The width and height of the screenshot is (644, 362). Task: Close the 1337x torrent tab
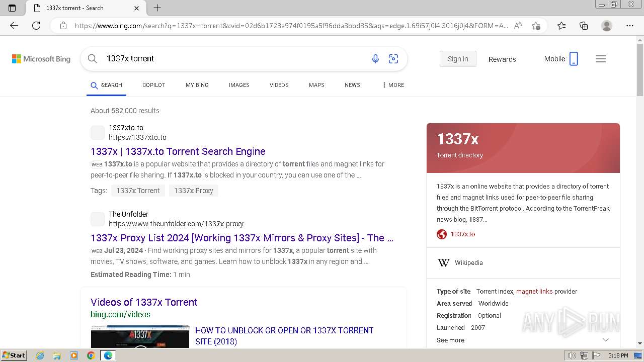[137, 8]
